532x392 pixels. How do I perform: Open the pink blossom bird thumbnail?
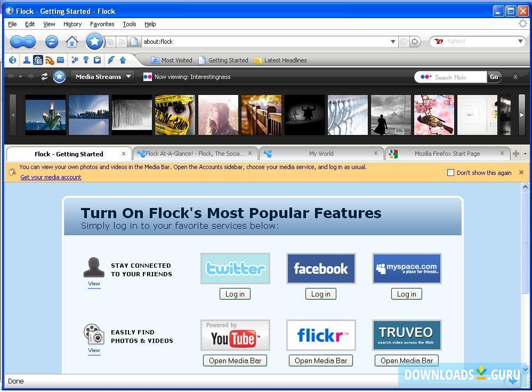point(434,115)
